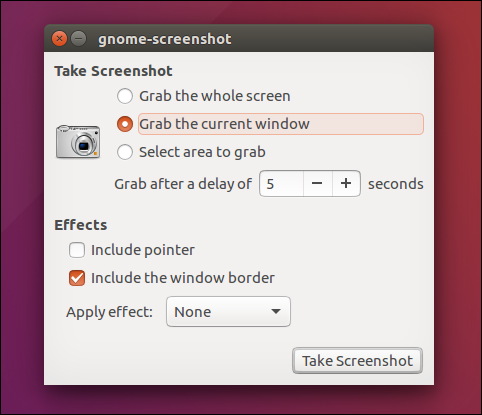Click the bold 'Take Screenshot' section heading
The width and height of the screenshot is (482, 415).
coord(113,71)
